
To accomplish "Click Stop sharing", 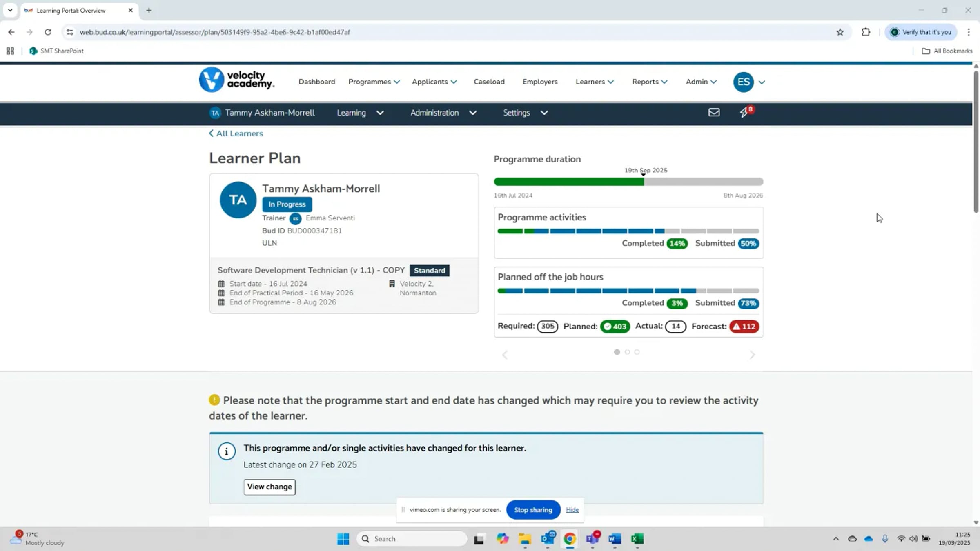I will (533, 510).
